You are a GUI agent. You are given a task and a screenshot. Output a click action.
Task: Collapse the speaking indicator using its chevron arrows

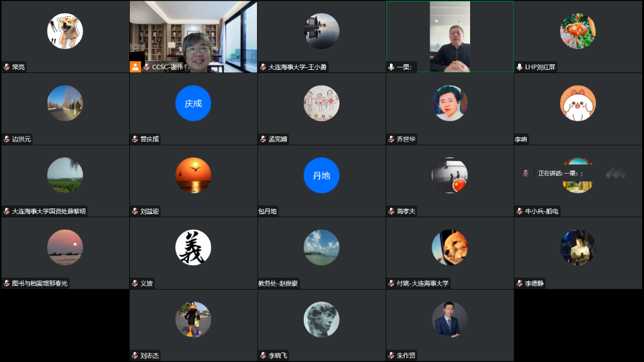(616, 173)
